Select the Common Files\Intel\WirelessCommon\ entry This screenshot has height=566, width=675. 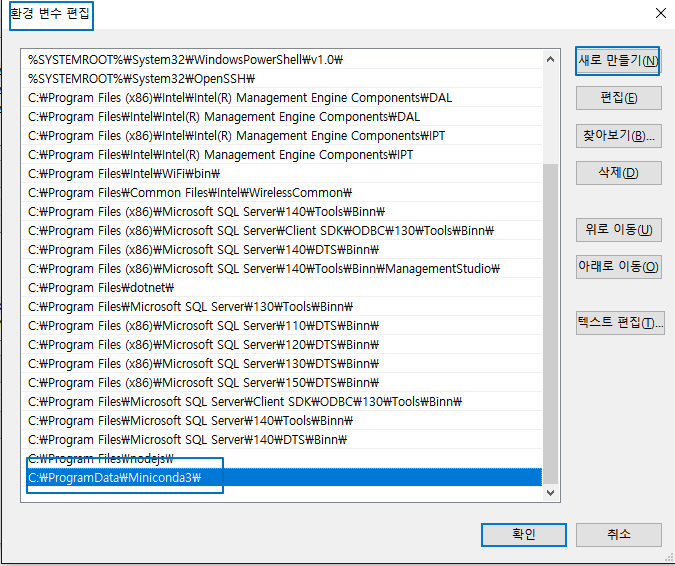282,192
